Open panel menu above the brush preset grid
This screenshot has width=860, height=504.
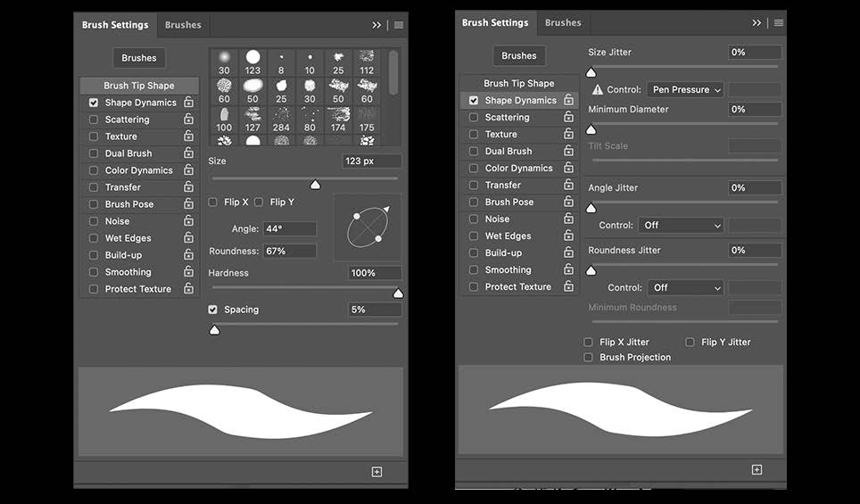[399, 25]
